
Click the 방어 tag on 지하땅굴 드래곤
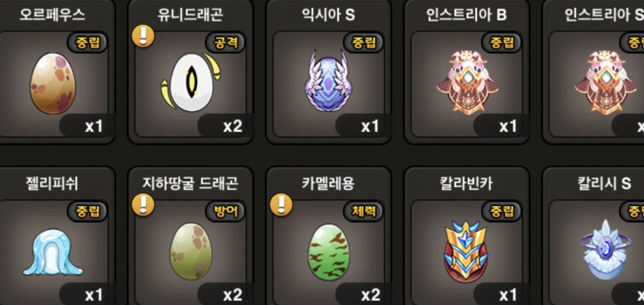(226, 211)
